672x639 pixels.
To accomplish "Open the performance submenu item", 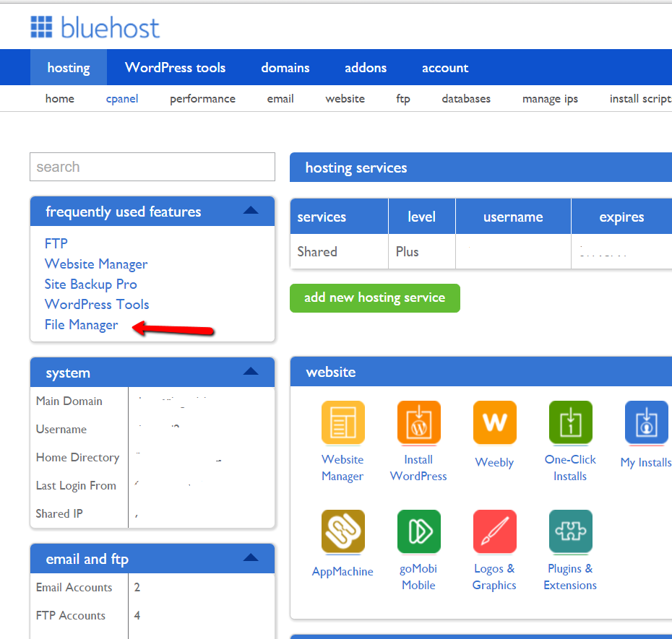I will 202,99.
